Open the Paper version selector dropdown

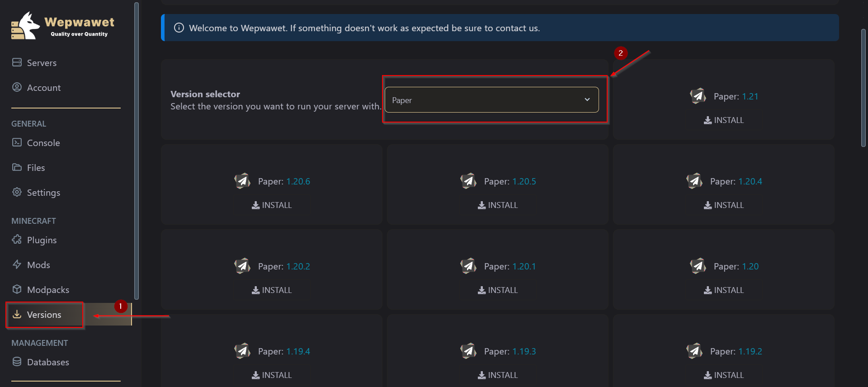492,100
